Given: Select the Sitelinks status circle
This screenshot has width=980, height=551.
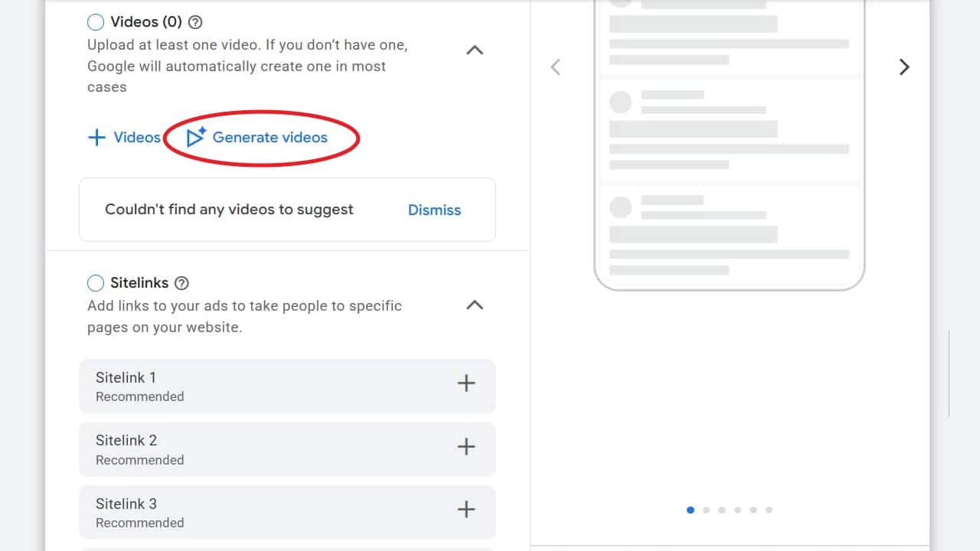Looking at the screenshot, I should click(x=96, y=283).
